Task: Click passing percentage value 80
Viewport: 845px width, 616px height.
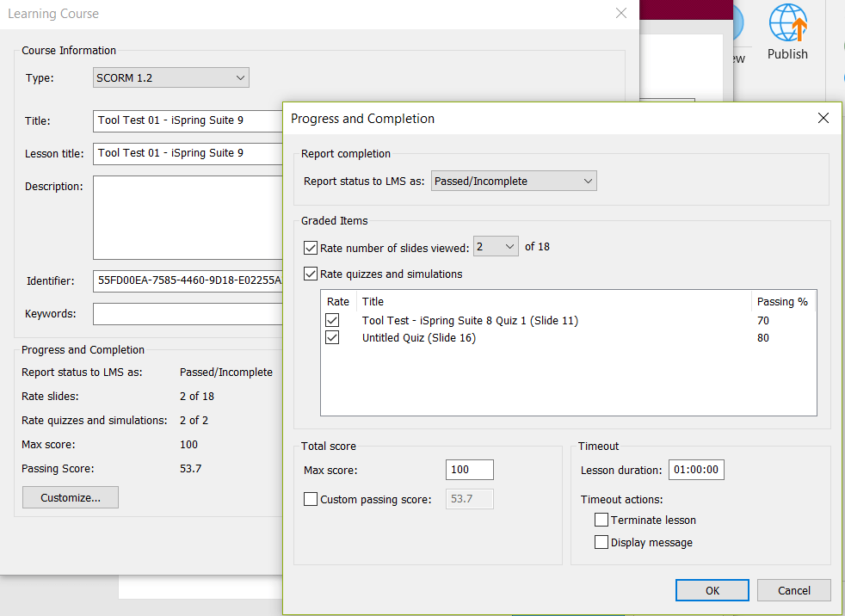Action: 763,337
